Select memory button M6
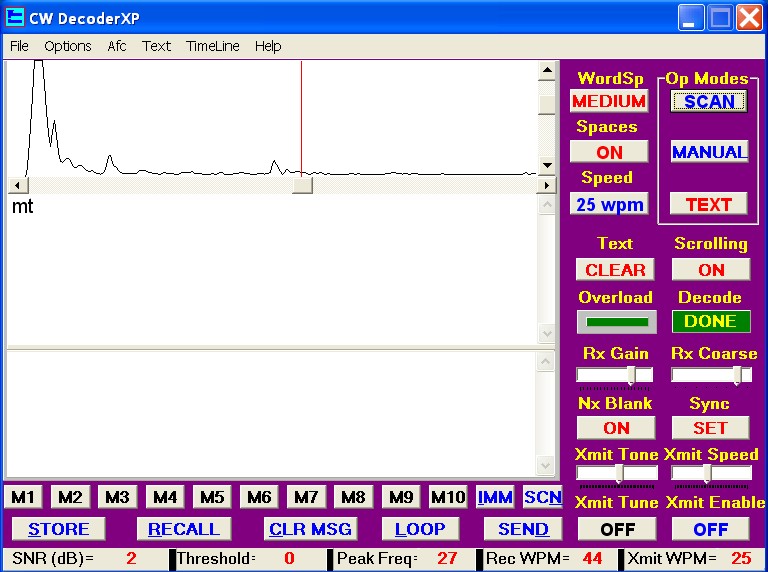This screenshot has height=572, width=768. [259, 497]
